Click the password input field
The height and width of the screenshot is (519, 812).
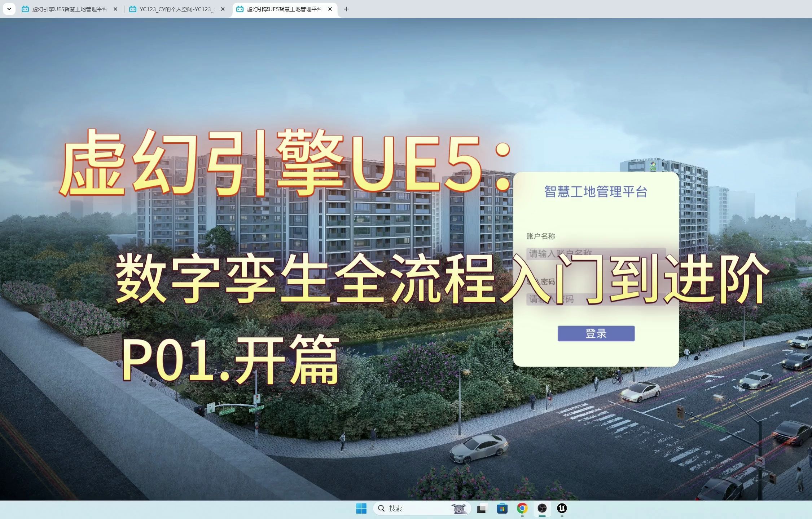click(596, 299)
